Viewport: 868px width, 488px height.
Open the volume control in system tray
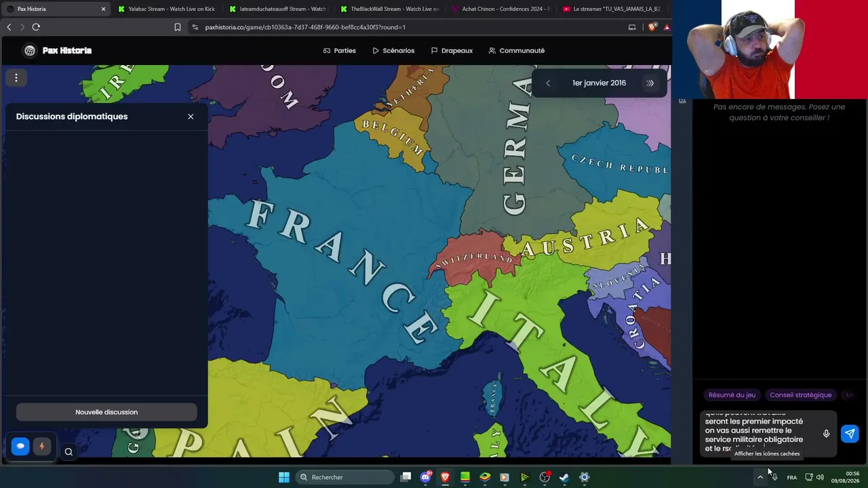[x=820, y=477]
